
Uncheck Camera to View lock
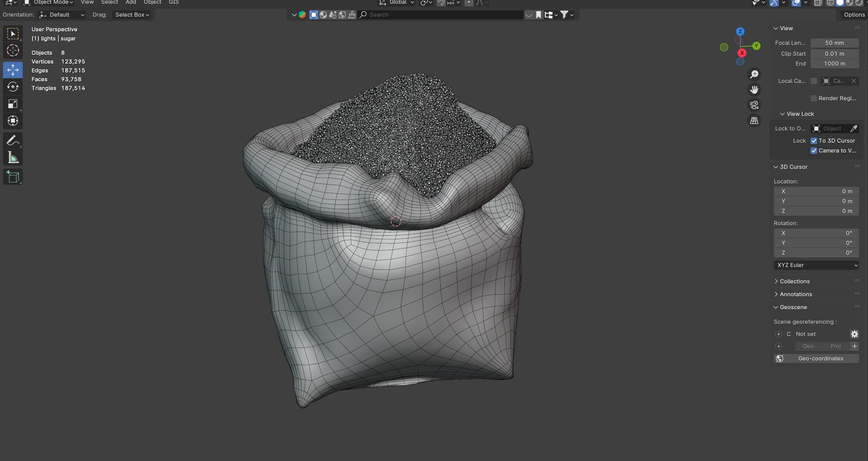814,150
